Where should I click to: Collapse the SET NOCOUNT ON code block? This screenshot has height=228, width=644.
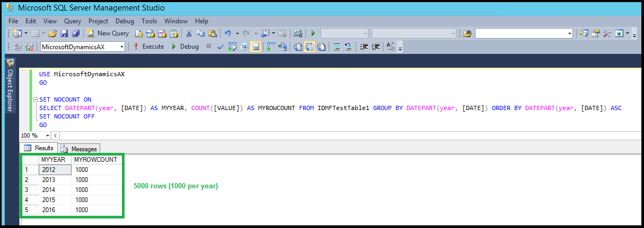(x=35, y=99)
